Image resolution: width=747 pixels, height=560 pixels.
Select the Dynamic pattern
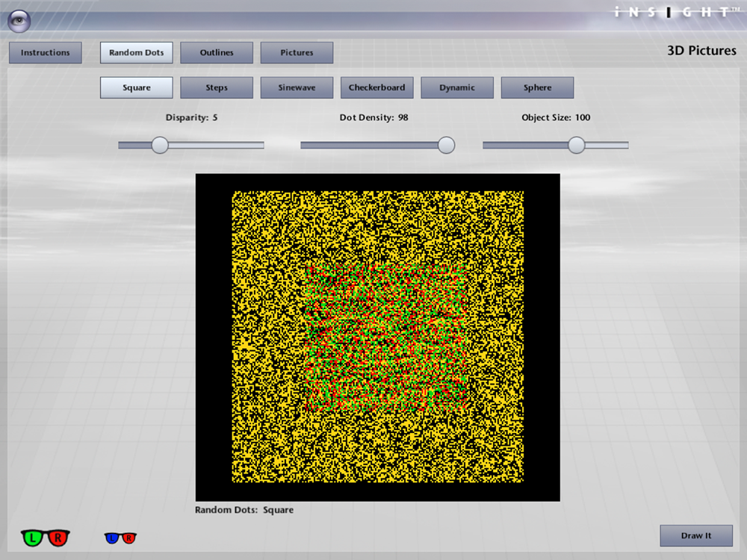(x=457, y=87)
